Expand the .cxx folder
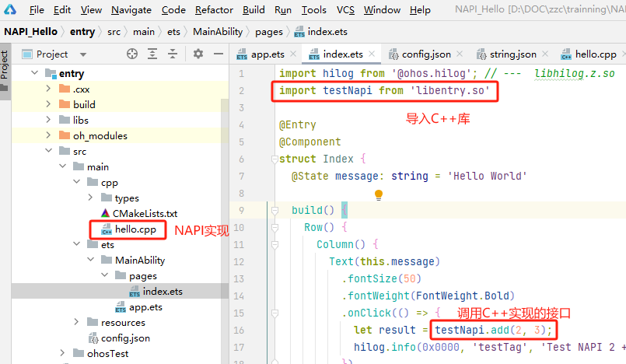Image resolution: width=626 pixels, height=364 pixels. 48,88
